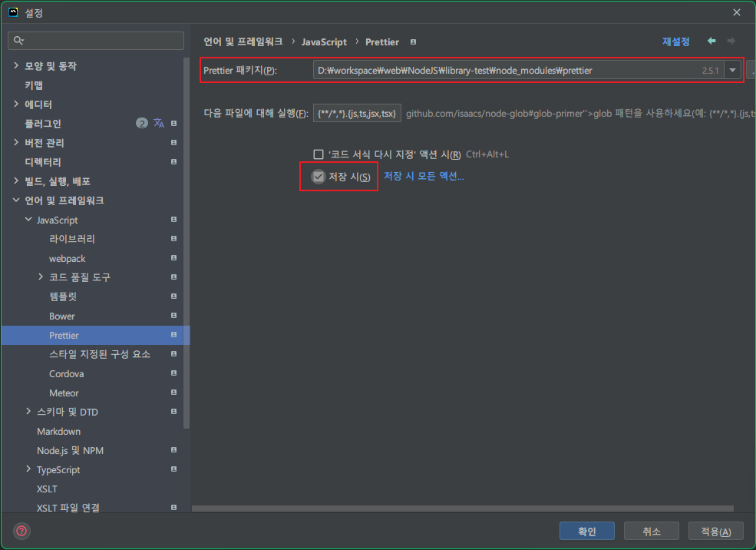The width and height of the screenshot is (756, 550).
Task: Click project-level icon on 스키마 및 DTD row
Action: click(x=173, y=412)
